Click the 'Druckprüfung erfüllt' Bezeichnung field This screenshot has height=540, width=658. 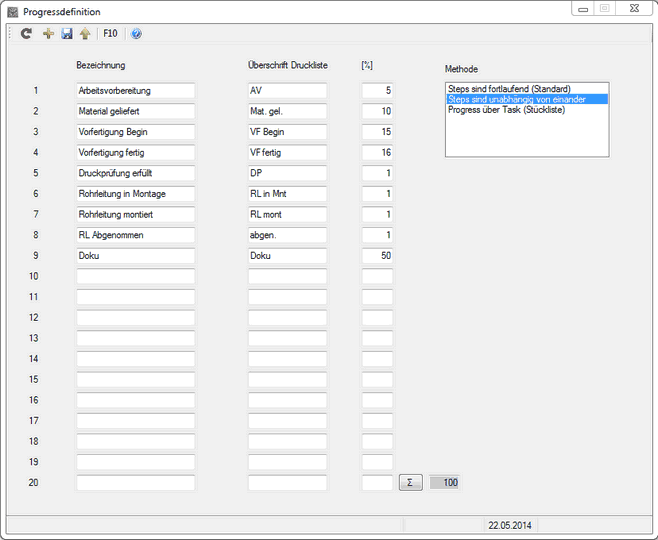(135, 173)
